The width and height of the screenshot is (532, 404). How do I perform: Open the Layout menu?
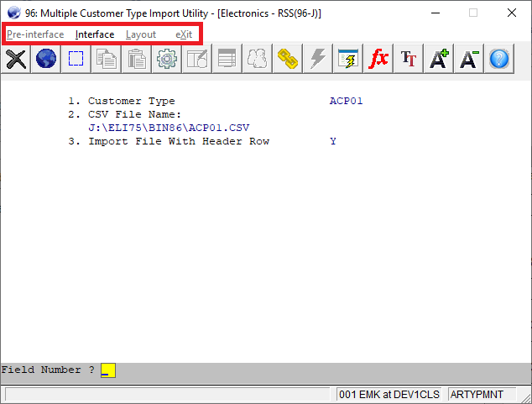click(141, 34)
